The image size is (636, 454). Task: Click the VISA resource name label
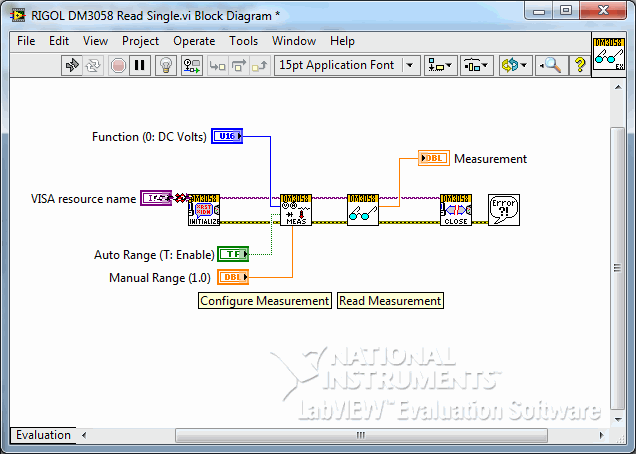(84, 199)
